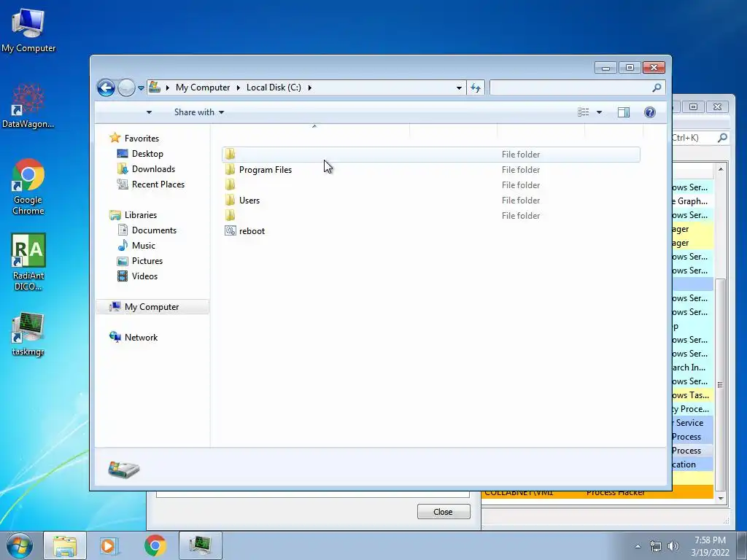The image size is (747, 560).
Task: Change view with the view icon
Action: [x=584, y=112]
